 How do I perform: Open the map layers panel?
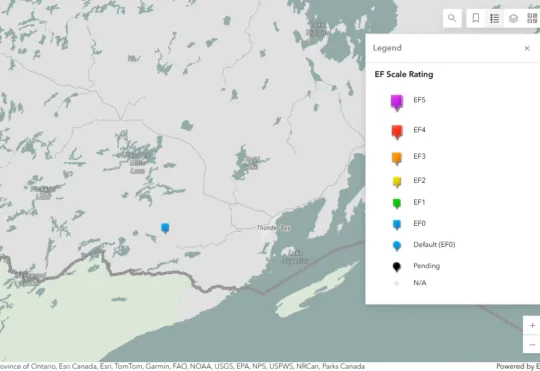pos(513,18)
